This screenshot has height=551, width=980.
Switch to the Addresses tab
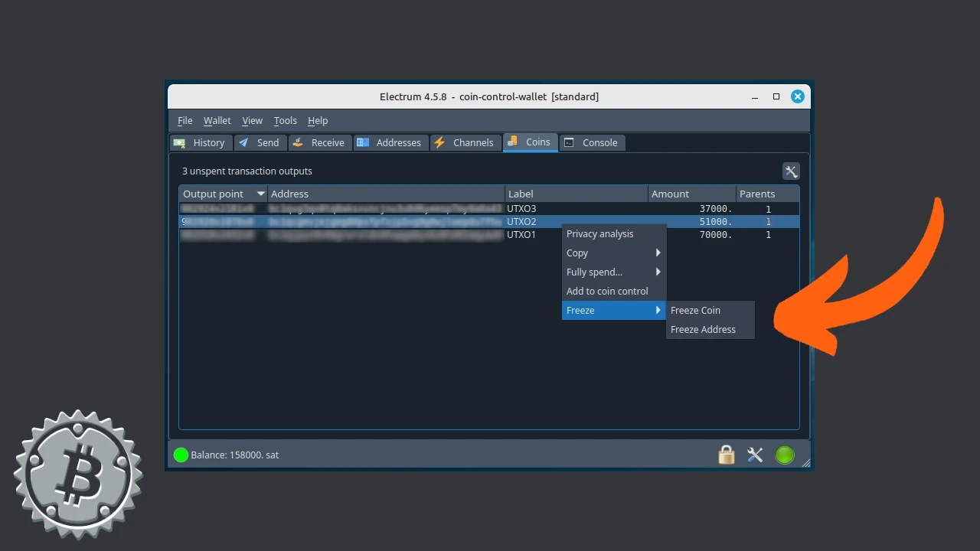390,142
